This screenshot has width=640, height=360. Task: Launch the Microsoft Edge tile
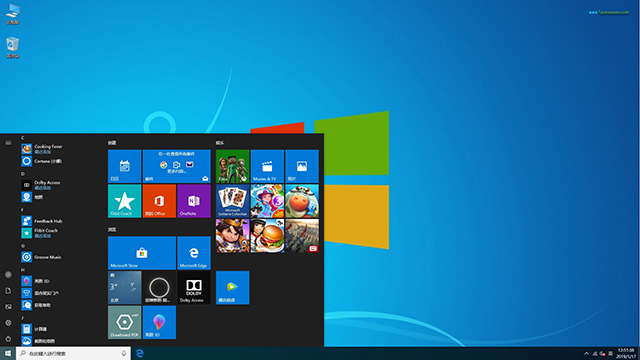[194, 253]
